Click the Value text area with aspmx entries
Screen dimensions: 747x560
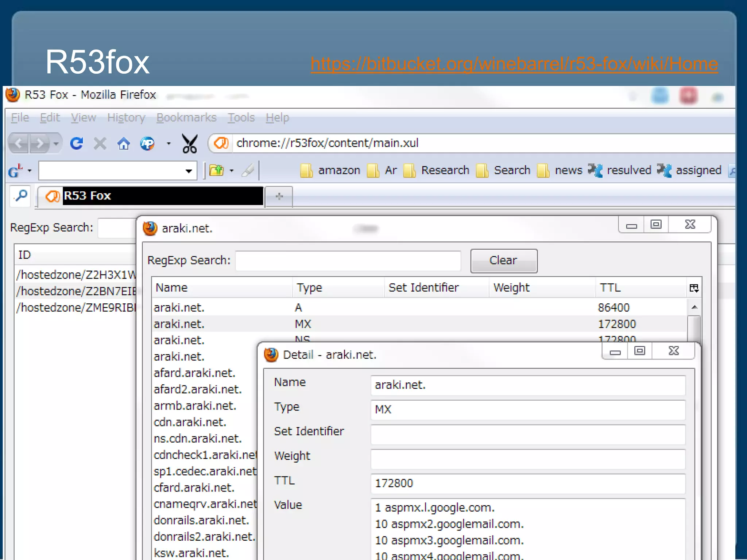[528, 529]
